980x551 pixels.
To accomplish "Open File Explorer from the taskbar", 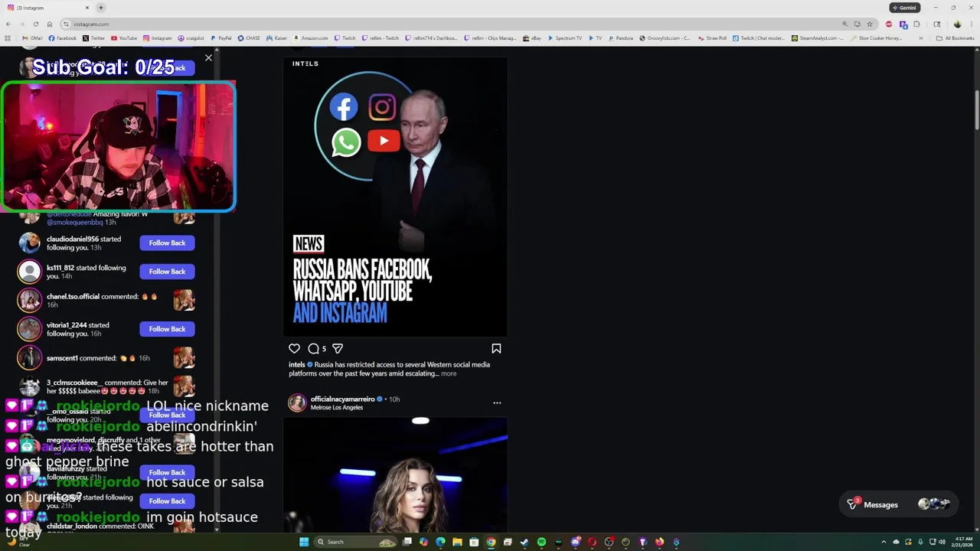I will coord(457,542).
